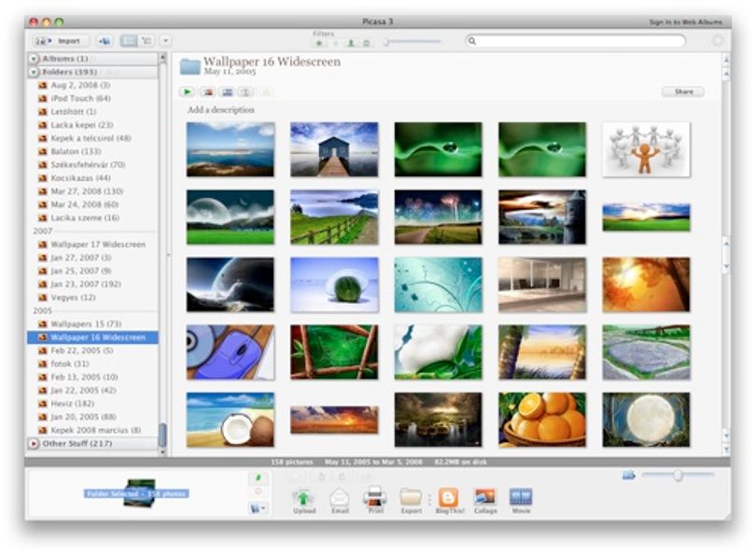The image size is (756, 554).
Task: Adjust the thumbnail size slider
Action: pos(678,475)
